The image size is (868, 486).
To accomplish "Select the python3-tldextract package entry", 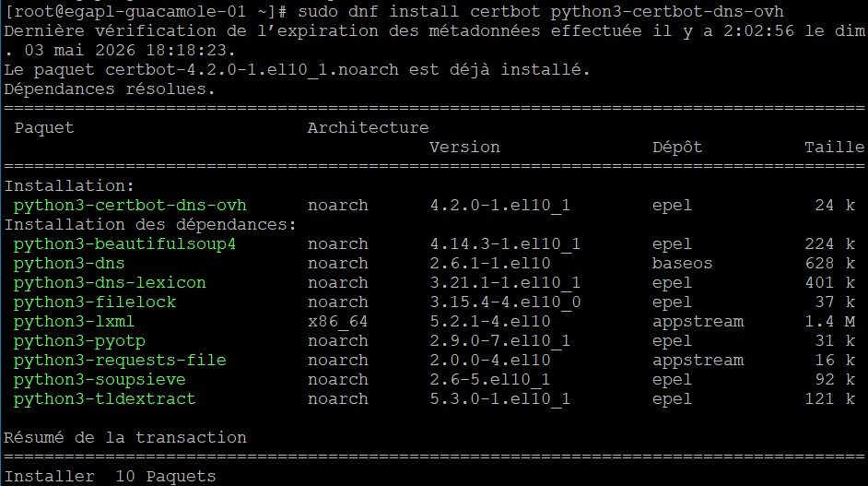I will pyautogui.click(x=105, y=399).
